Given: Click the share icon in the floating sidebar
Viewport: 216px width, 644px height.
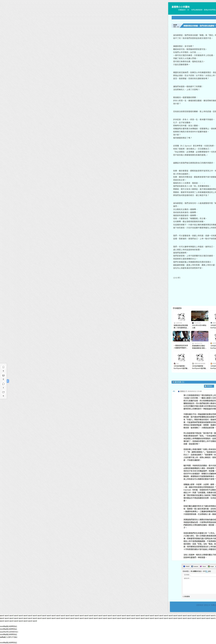Looking at the screenshot, I should point(3,392).
